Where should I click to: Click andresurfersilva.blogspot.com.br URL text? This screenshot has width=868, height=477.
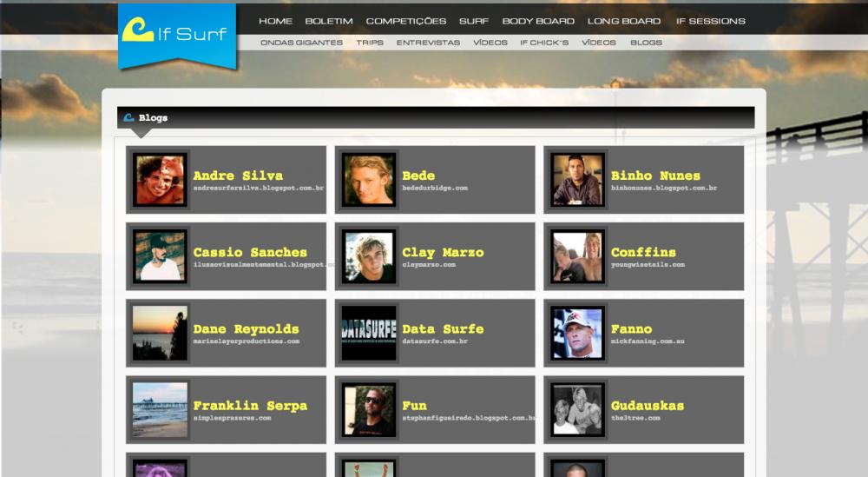(x=259, y=189)
